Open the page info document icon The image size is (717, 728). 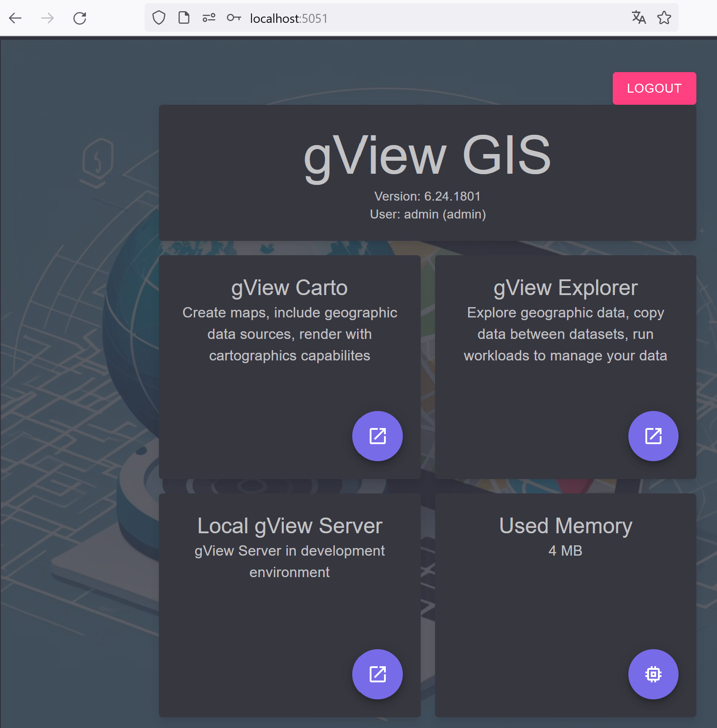point(184,18)
